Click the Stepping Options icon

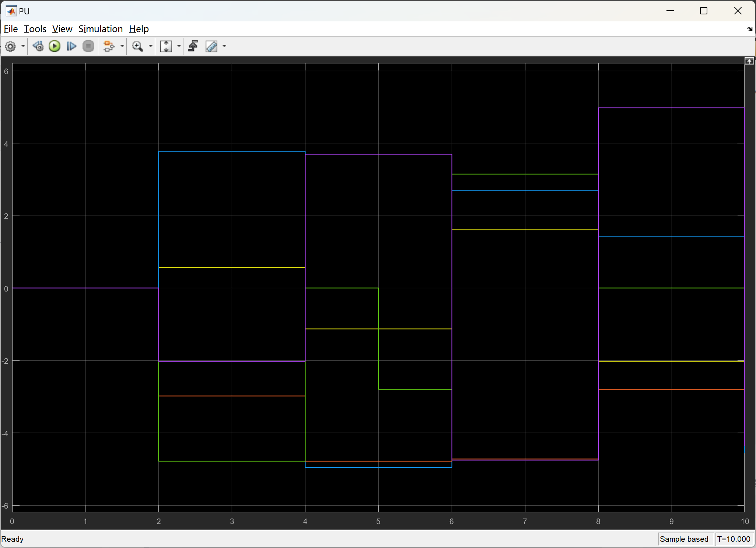(38, 46)
